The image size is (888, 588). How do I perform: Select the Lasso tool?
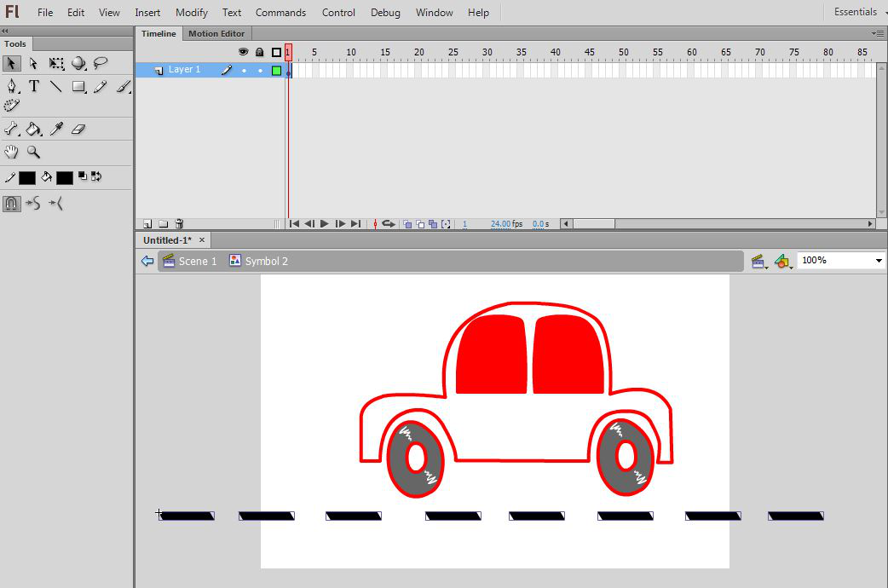point(101,63)
